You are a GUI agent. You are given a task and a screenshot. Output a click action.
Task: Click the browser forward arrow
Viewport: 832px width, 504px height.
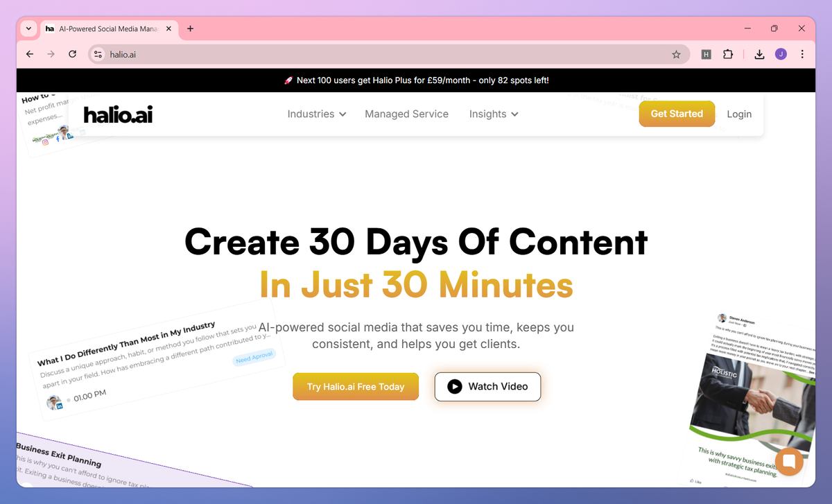click(x=51, y=54)
